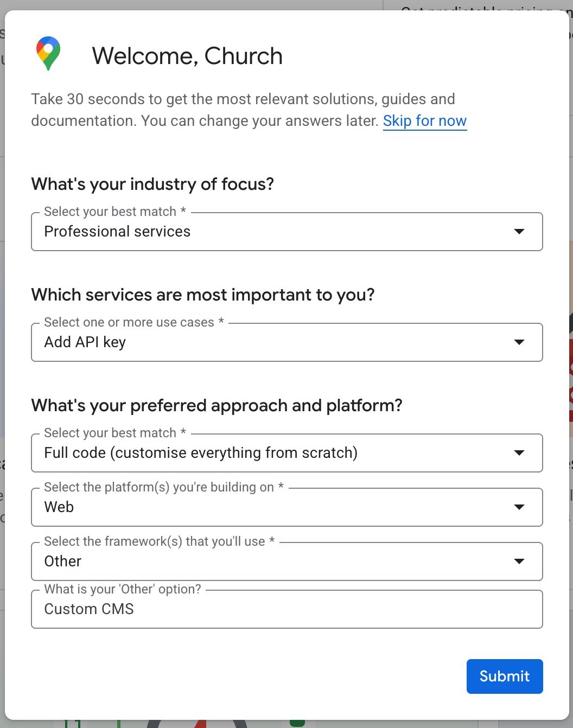Expand the framework dropdown showing Other
Viewport: 573px width, 728px height.
point(271,561)
